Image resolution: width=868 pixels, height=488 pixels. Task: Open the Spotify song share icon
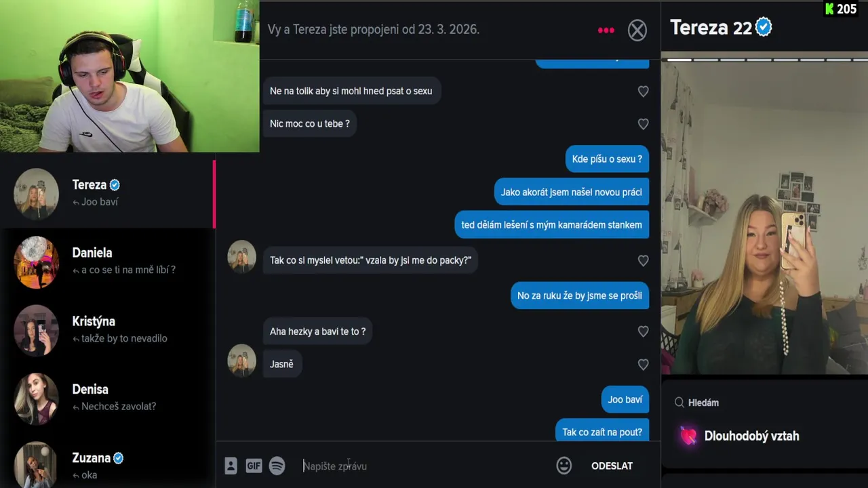[277, 466]
